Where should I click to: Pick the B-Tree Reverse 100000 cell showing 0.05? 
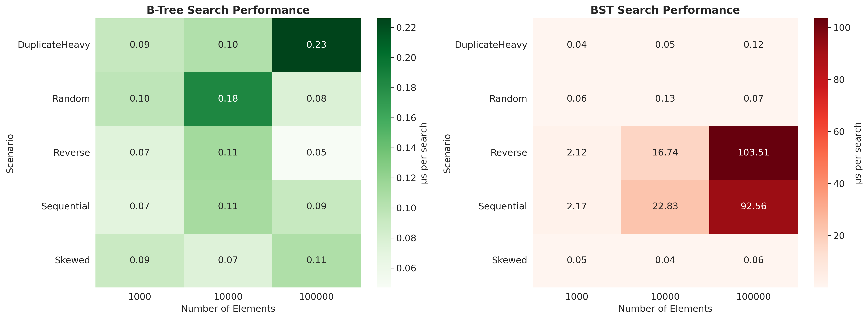click(x=316, y=152)
